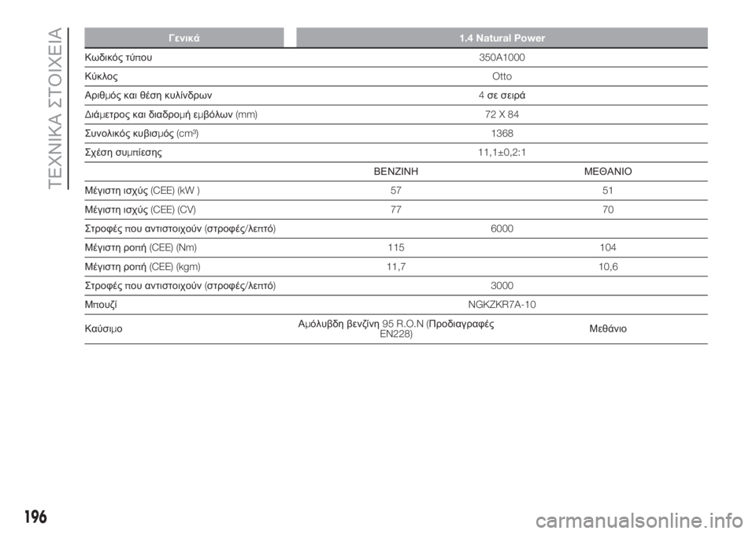Select the 'Σχέση συμπίεσης' label
The image size is (756, 534).
[124, 153]
